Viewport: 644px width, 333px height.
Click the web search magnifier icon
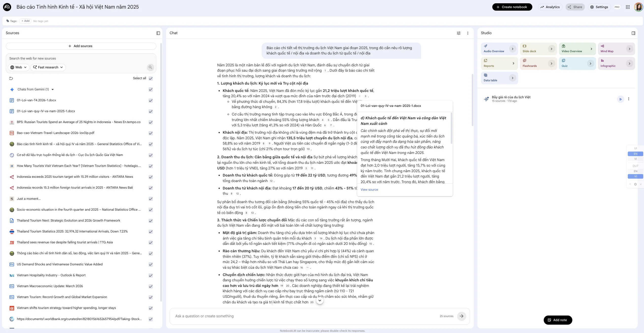point(150,67)
